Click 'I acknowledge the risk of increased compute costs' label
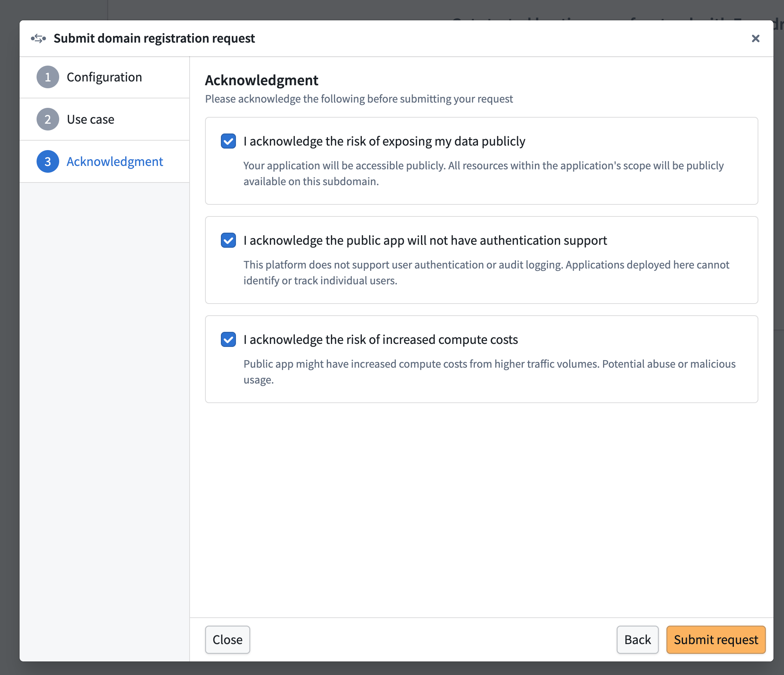Screen dimensions: 784x675 [x=380, y=340]
